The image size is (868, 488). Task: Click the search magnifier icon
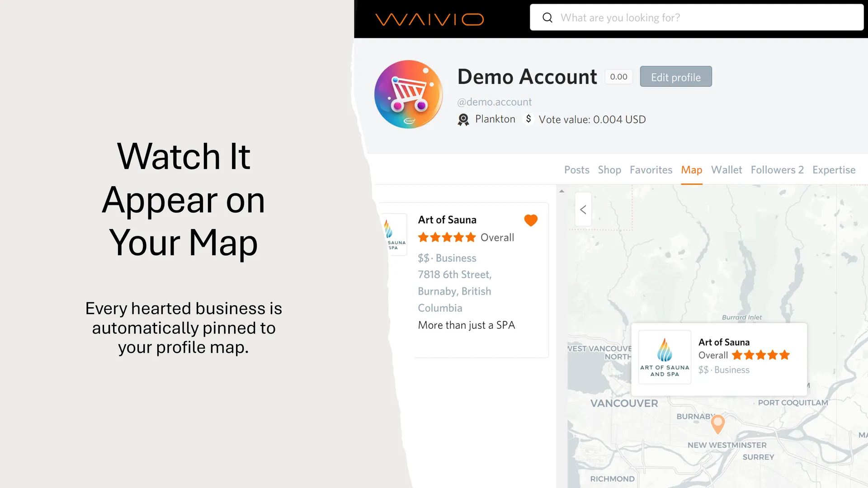coord(547,18)
